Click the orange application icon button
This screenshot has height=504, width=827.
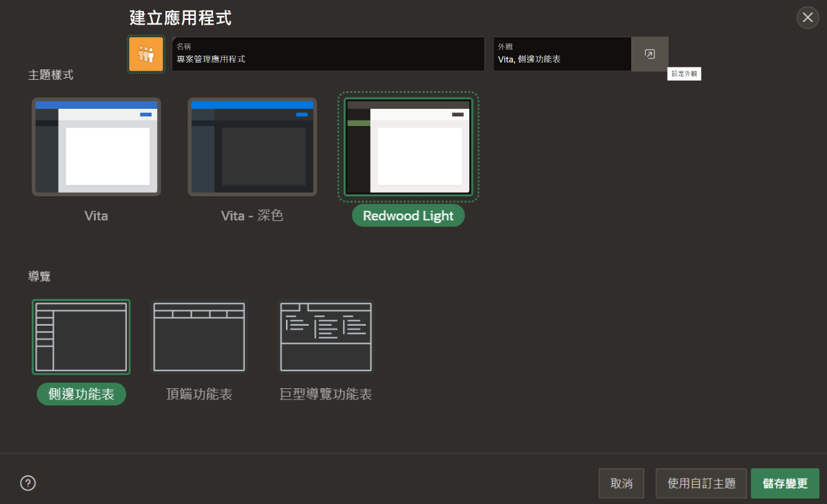click(146, 54)
